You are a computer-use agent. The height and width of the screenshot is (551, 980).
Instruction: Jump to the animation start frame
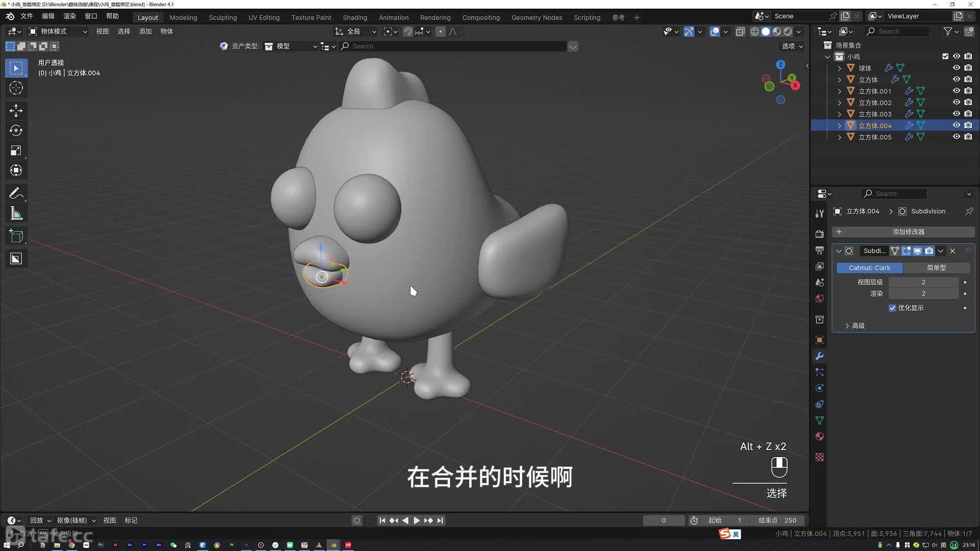point(382,521)
